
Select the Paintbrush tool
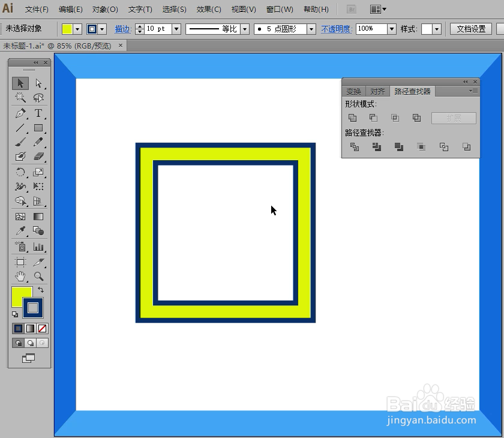click(20, 142)
